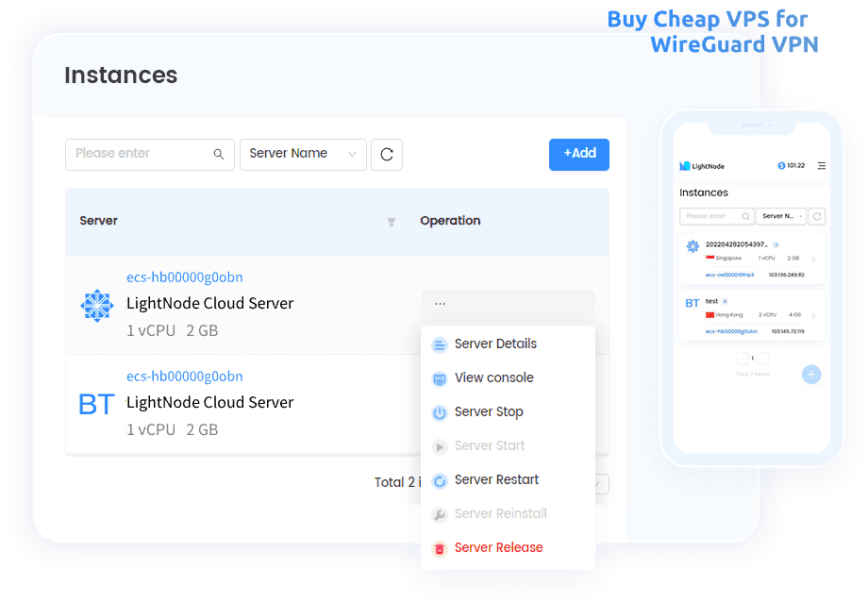Expand the phone Hong Kong server card chevron
868x603 pixels.
tap(813, 316)
